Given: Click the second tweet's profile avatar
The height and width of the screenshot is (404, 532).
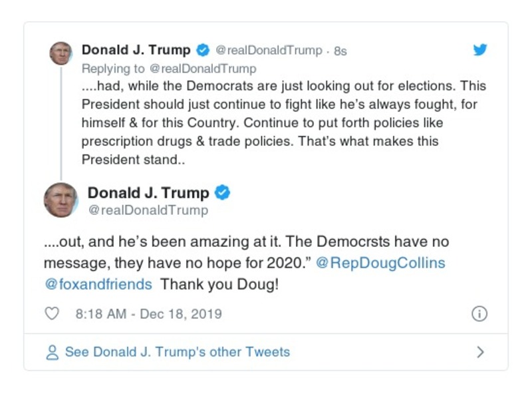Looking at the screenshot, I should click(62, 200).
